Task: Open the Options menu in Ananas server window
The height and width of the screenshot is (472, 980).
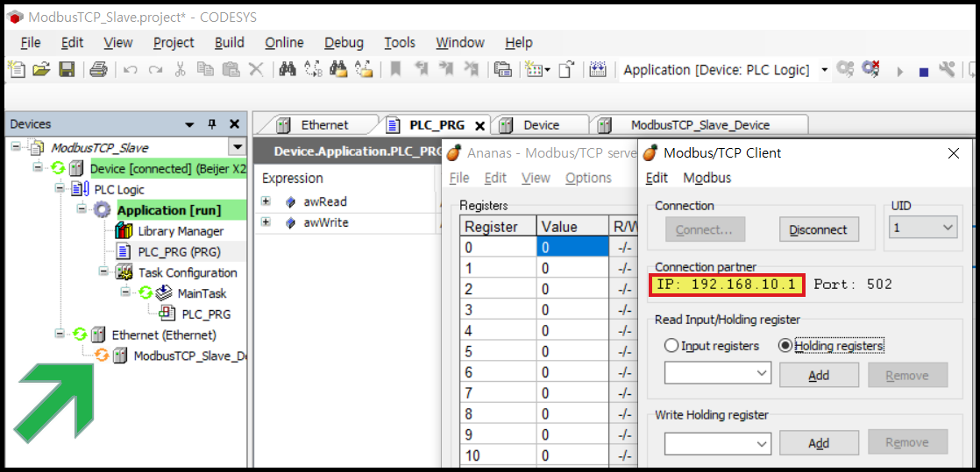Action: [588, 178]
